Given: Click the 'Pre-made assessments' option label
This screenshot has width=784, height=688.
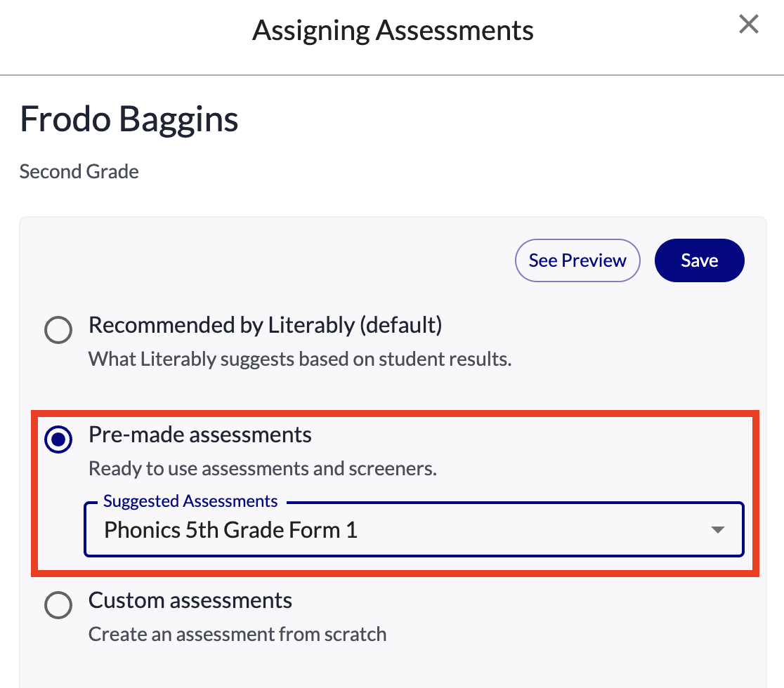Looking at the screenshot, I should 200,435.
